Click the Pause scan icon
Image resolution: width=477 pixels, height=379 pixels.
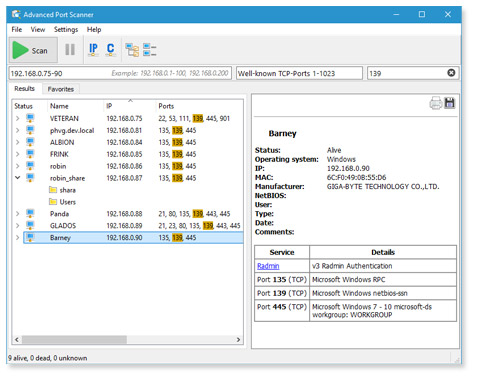coord(70,50)
